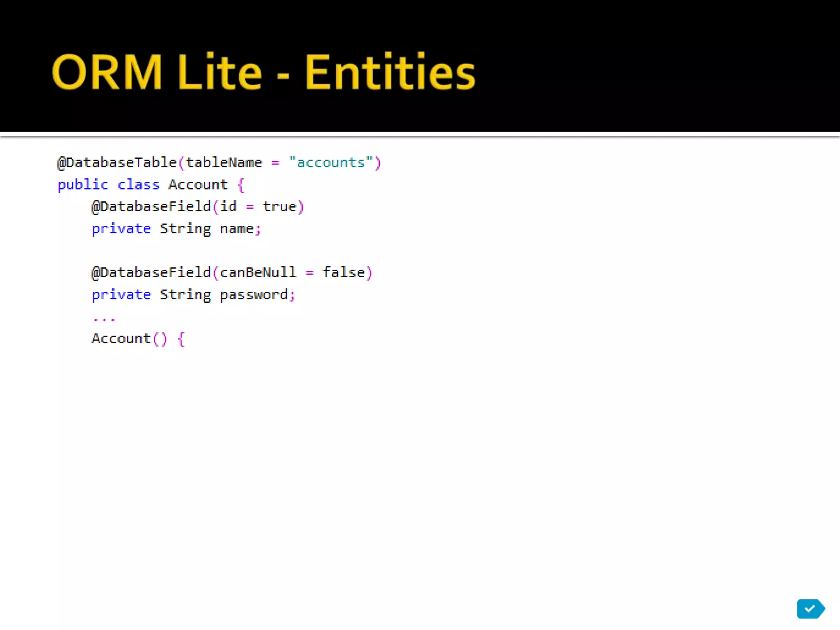Screen dimensions: 840x630
Task: Click the opening brace after 'Account()'
Action: [181, 339]
